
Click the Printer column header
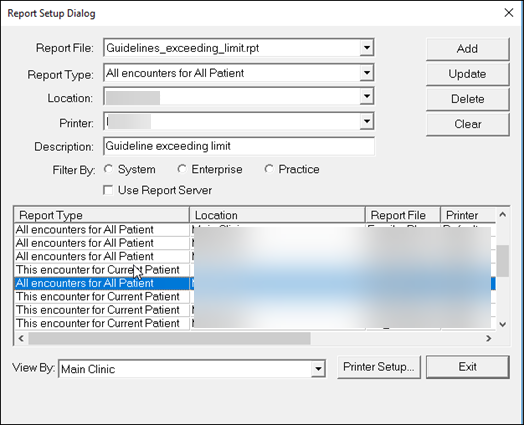[x=468, y=215]
